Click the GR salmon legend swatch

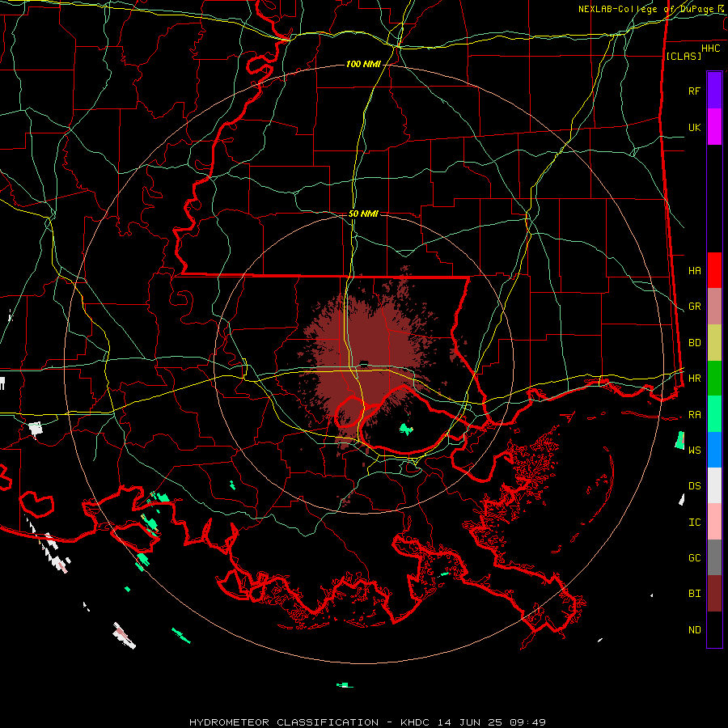coord(714,307)
